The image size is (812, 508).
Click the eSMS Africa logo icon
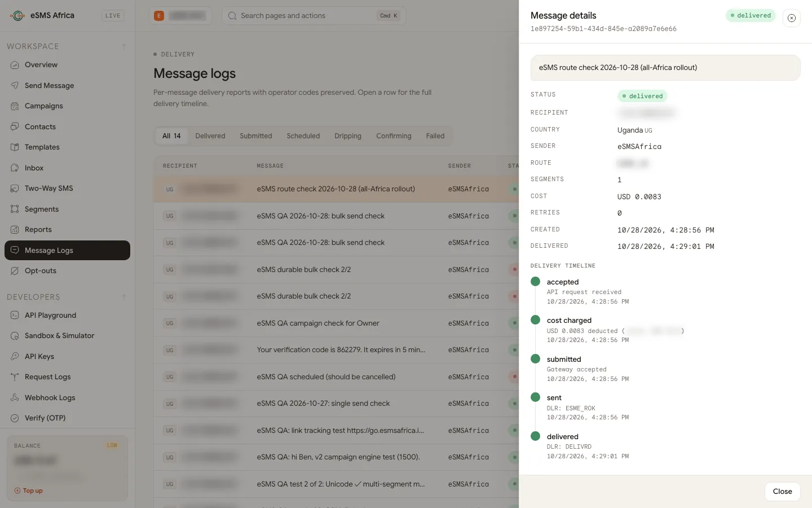(x=17, y=16)
